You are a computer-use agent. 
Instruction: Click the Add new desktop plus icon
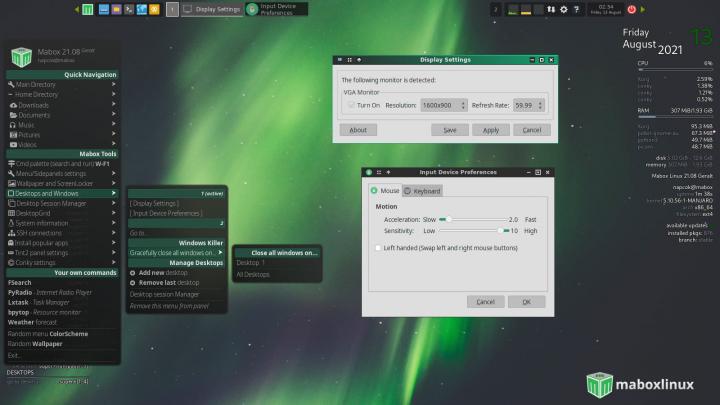tap(132, 272)
